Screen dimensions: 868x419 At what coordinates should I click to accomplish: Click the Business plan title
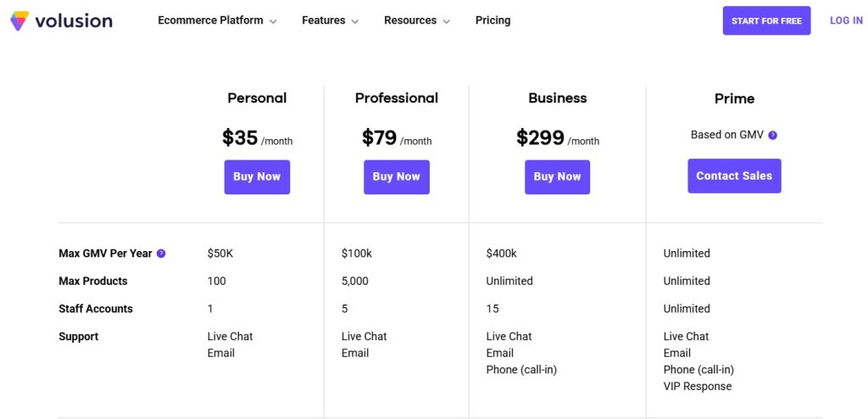point(557,98)
